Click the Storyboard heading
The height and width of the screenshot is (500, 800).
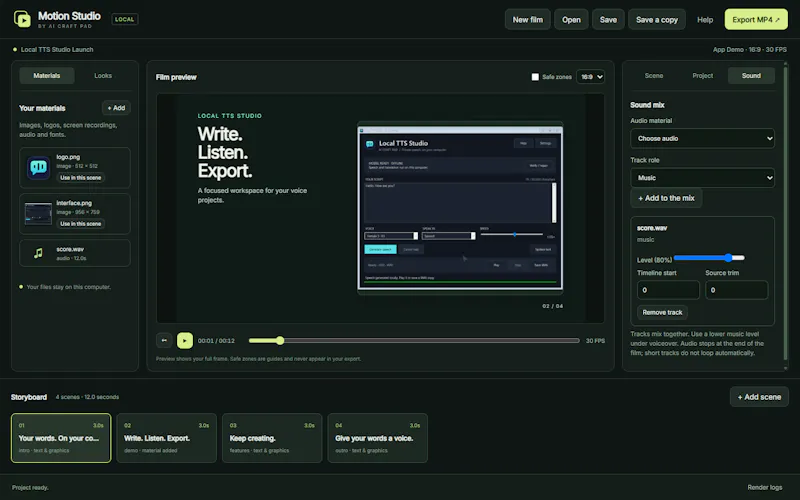tap(29, 397)
